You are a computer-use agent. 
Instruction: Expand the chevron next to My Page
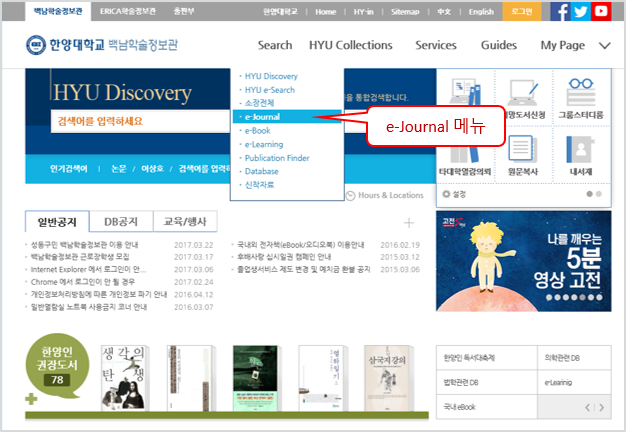click(604, 46)
